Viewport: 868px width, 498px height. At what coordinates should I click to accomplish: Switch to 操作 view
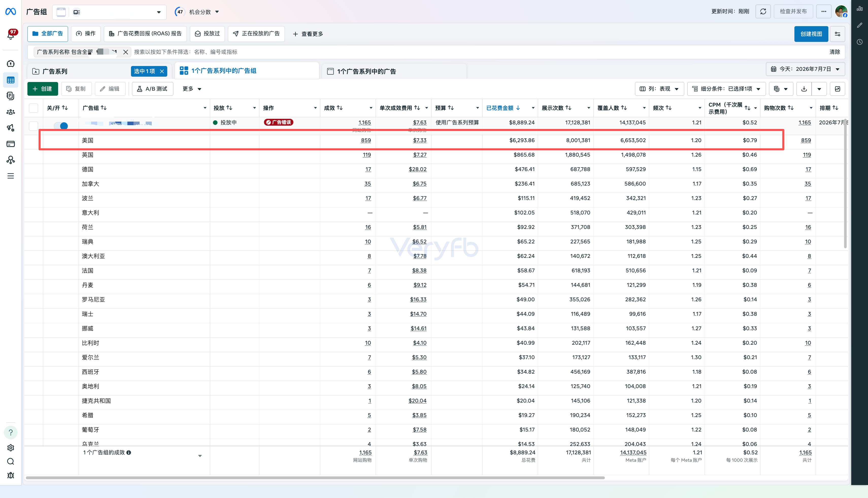tap(86, 34)
